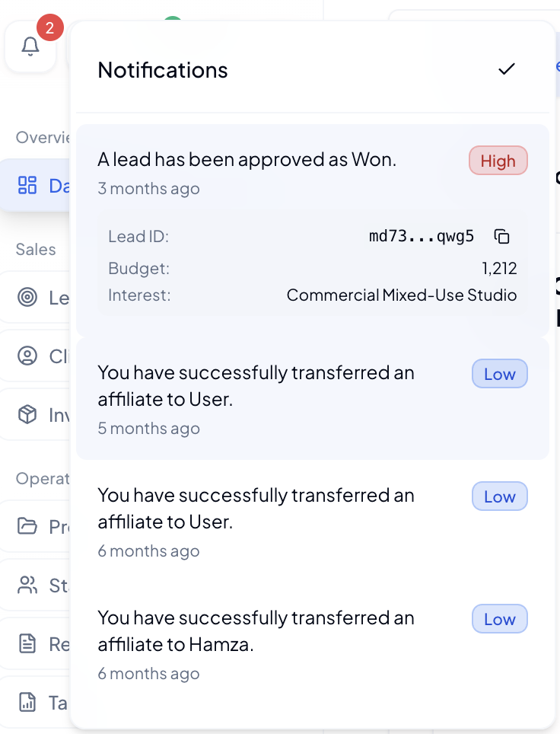Click the High priority badge
This screenshot has height=734, width=560.
(498, 161)
